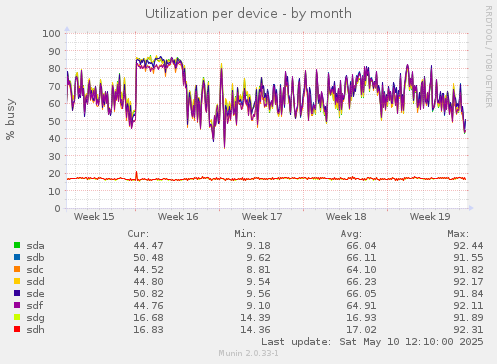Click the Week 17 axis label

click(x=262, y=217)
